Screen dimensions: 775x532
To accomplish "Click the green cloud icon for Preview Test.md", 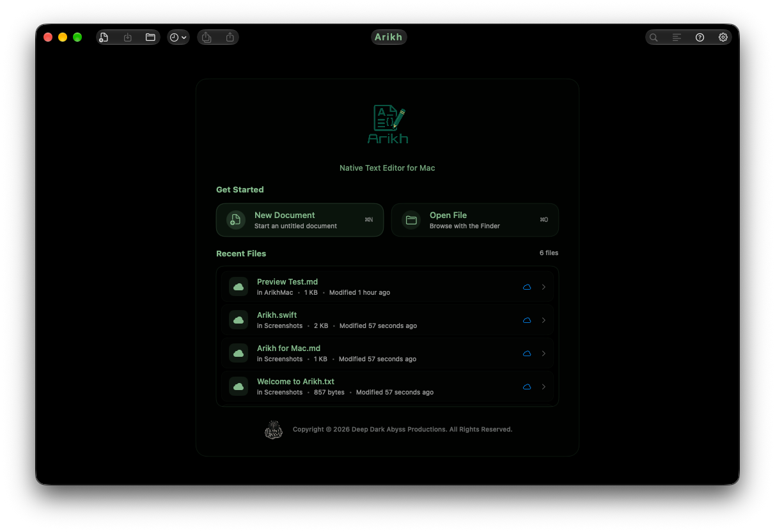I will pos(239,287).
